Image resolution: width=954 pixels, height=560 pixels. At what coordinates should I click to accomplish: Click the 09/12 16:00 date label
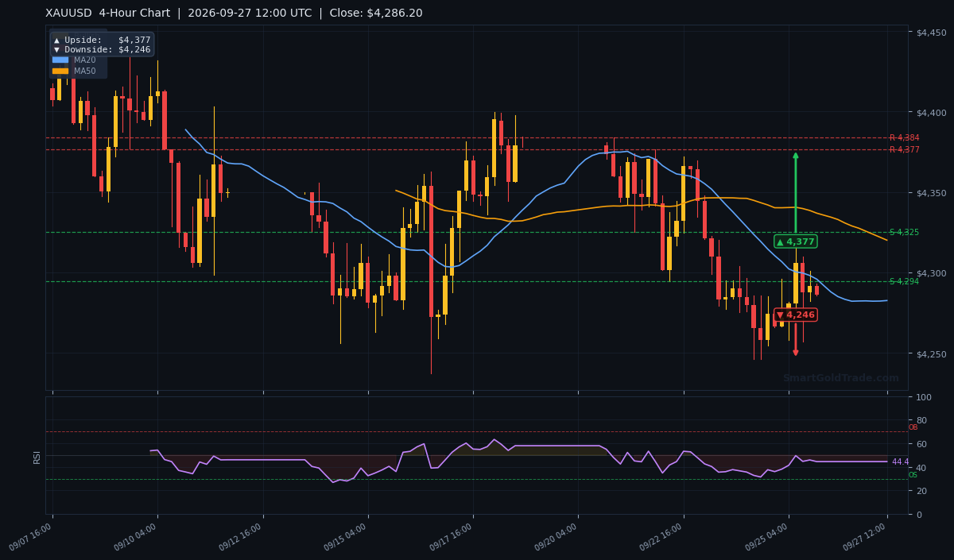click(242, 538)
